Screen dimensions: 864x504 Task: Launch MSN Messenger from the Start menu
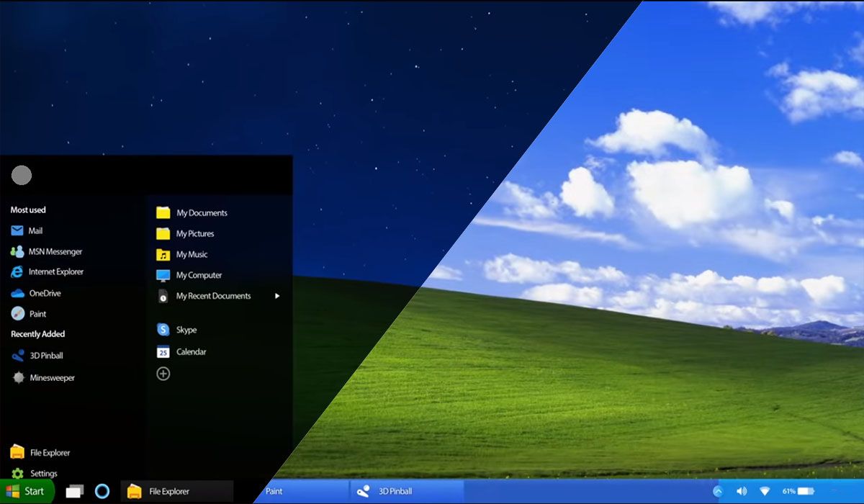pos(46,252)
